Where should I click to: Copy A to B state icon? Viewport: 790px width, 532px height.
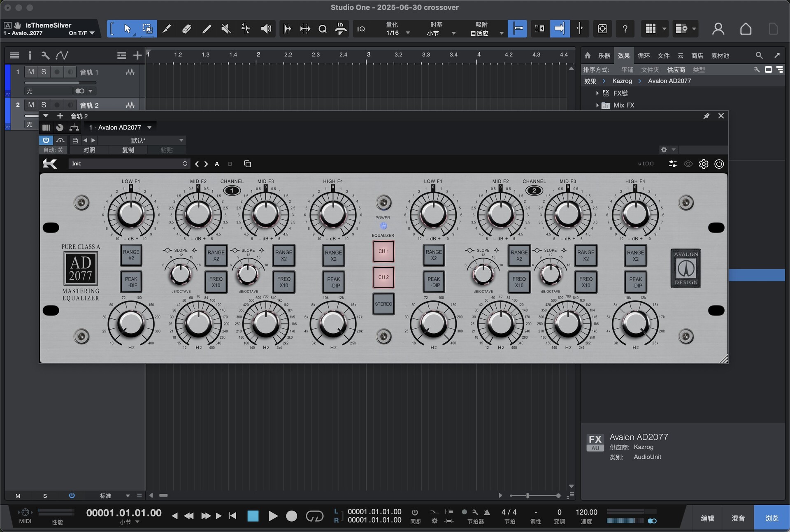pyautogui.click(x=247, y=164)
